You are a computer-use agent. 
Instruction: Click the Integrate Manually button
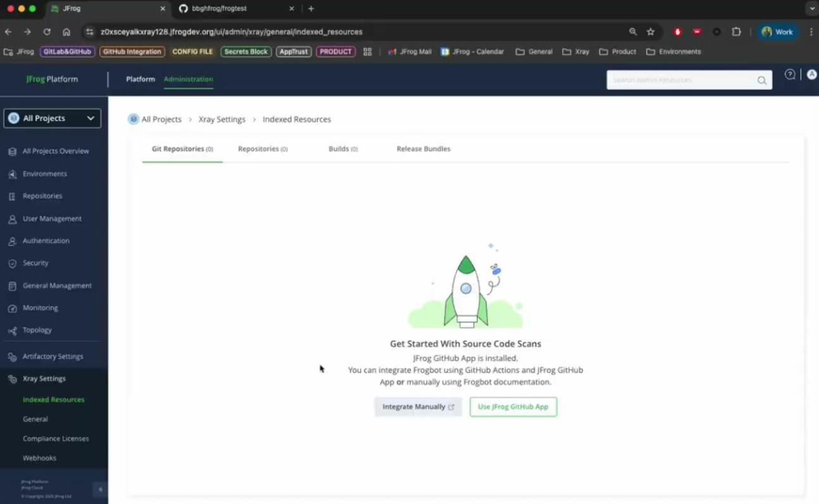click(x=418, y=407)
